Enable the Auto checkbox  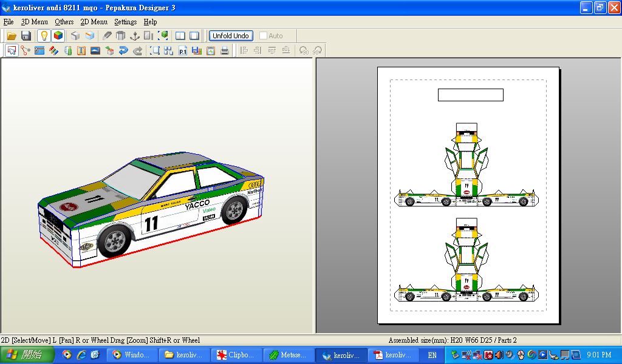click(263, 36)
